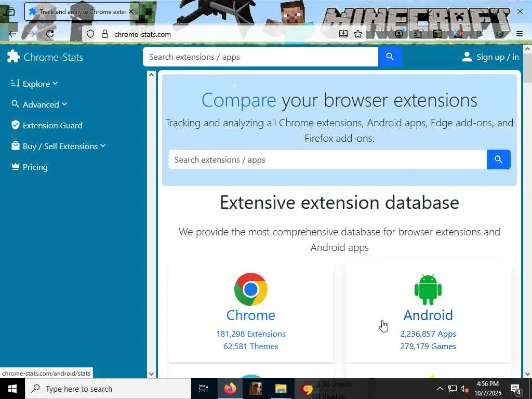This screenshot has height=399, width=532.
Task: Open the extensions puzzle icon in the toolbar
Action: click(418, 34)
